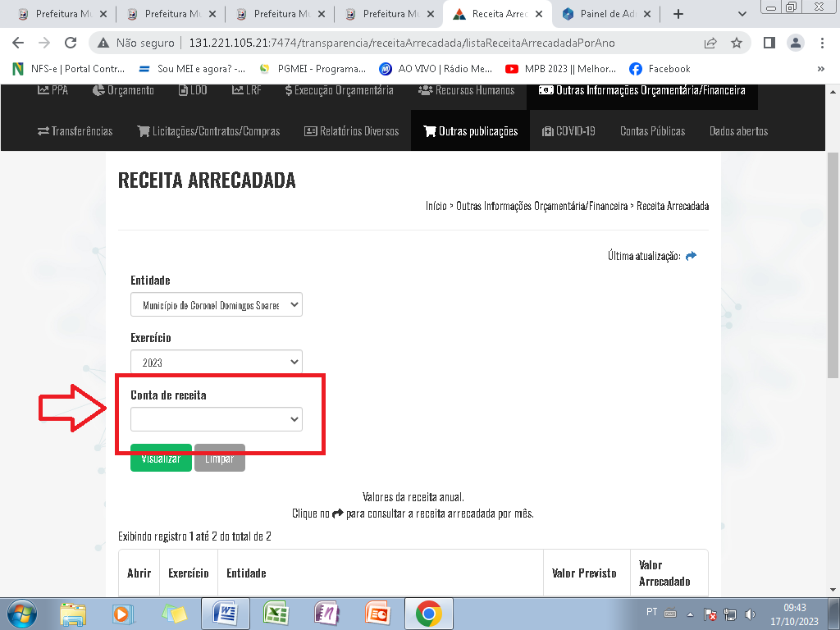
Task: Open the browser side panel
Action: tap(769, 43)
